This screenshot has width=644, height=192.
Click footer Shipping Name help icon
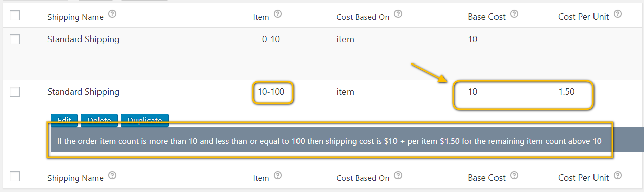pos(113,176)
